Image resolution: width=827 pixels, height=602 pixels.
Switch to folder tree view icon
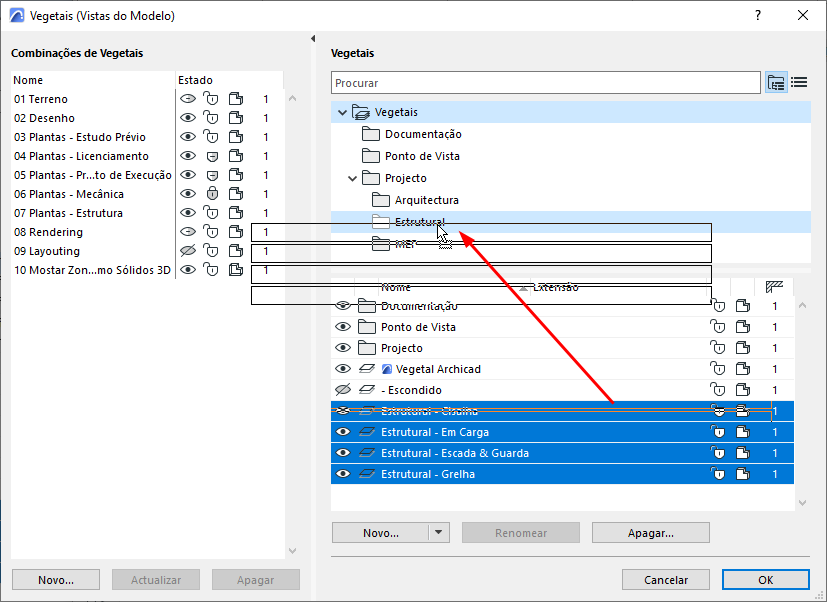(x=777, y=83)
